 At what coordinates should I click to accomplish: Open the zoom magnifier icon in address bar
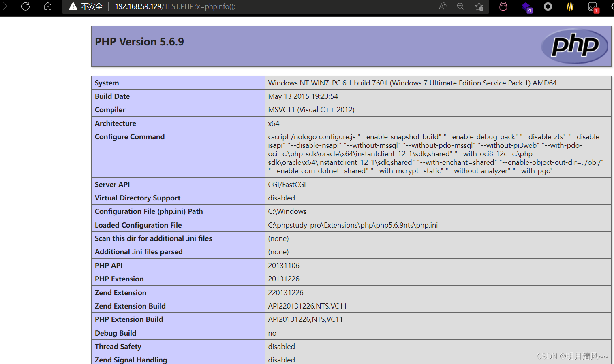point(461,6)
